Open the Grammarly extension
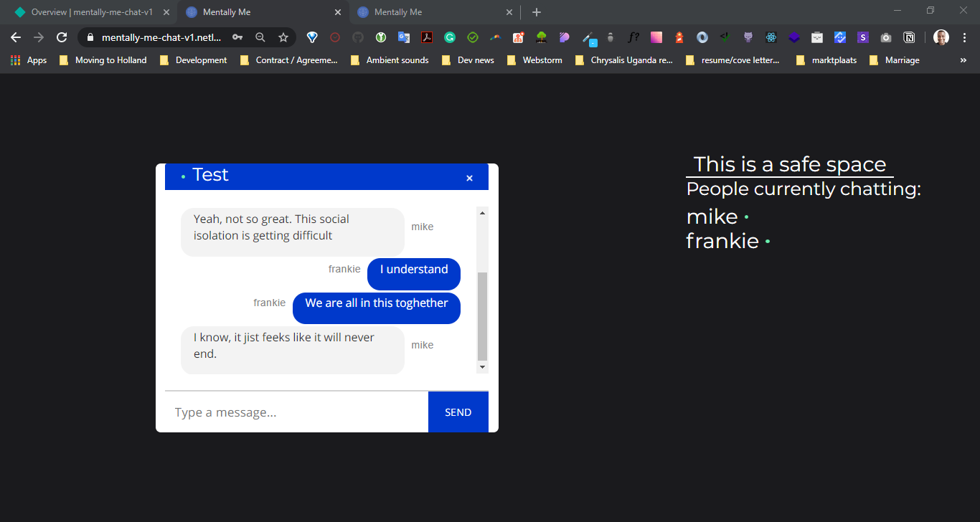 coord(450,37)
